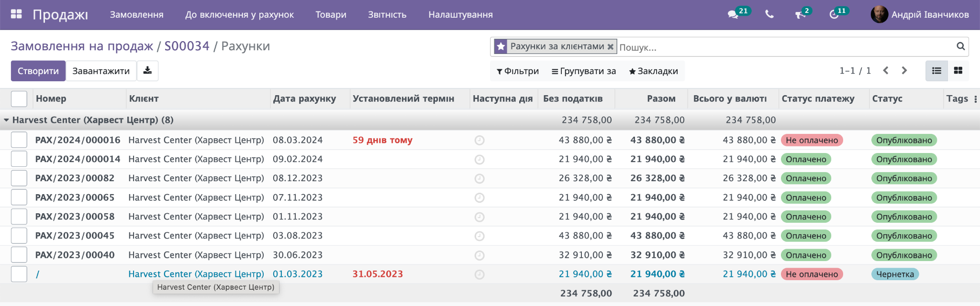Click activity clock for РАХ/2024/000016
The height and width of the screenshot is (306, 980).
(x=479, y=140)
